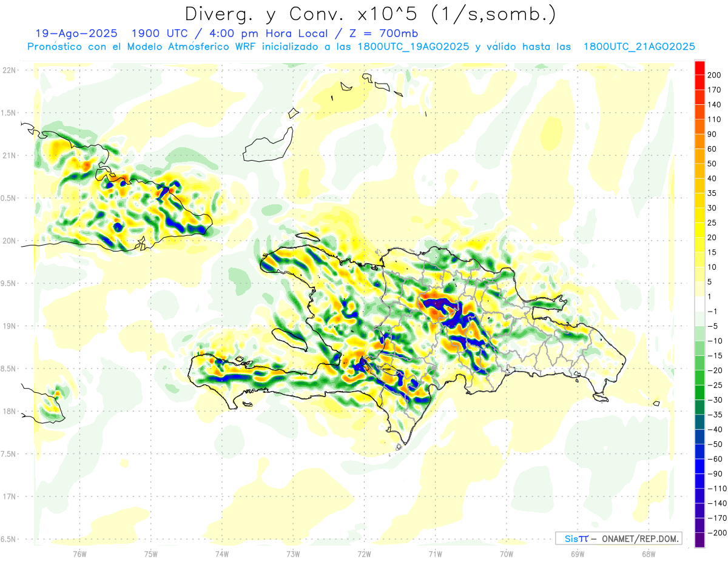Click the 'Z = 700mb' level text

pos(384,33)
